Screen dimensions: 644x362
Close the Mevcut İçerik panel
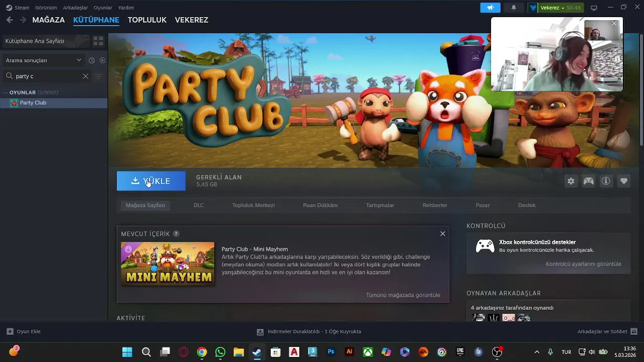pyautogui.click(x=443, y=234)
